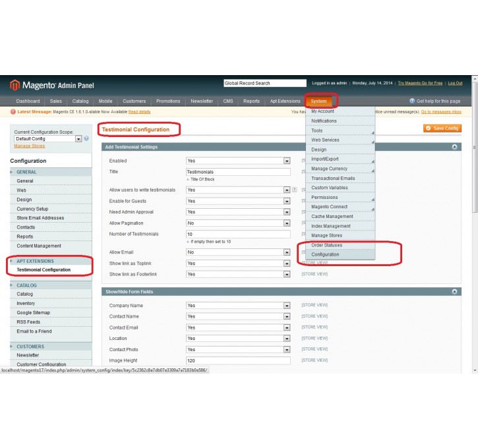Open the Allow users to write testimonials dropdown
The image size is (478, 448).
(238, 190)
